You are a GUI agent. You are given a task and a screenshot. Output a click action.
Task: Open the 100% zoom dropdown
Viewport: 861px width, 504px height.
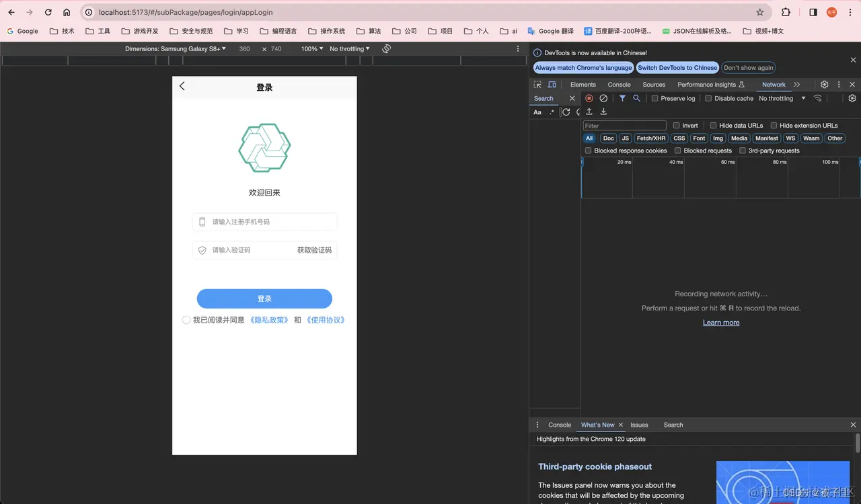pos(311,49)
